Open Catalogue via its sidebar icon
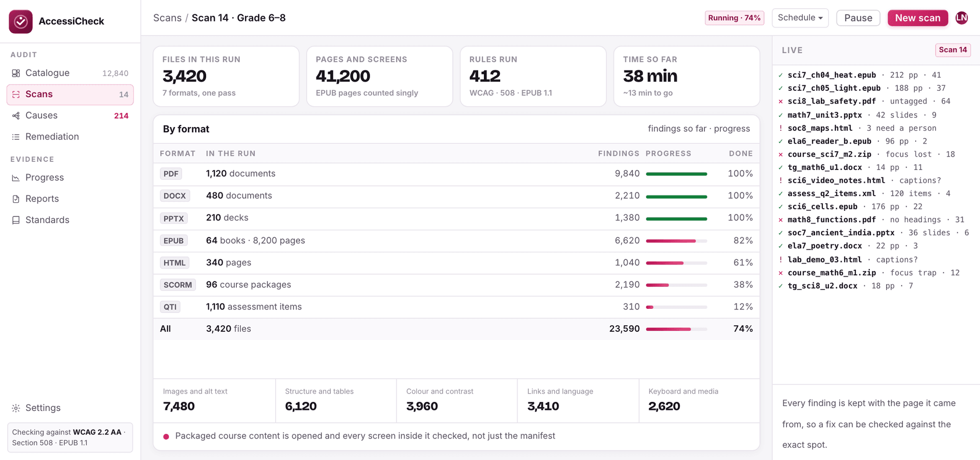980x460 pixels. click(x=16, y=73)
